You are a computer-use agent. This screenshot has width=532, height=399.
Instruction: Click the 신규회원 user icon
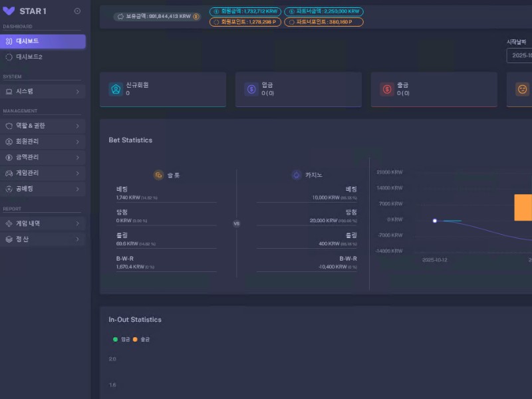click(x=116, y=89)
